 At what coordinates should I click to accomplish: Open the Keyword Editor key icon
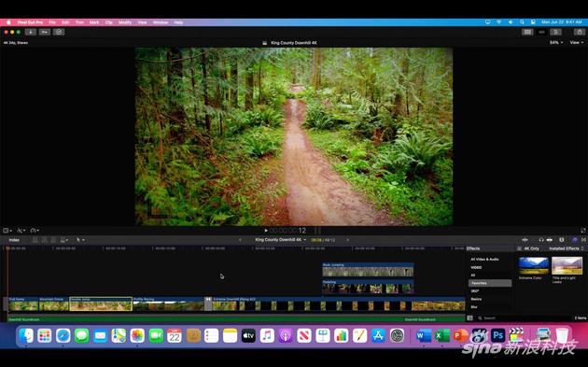point(45,32)
